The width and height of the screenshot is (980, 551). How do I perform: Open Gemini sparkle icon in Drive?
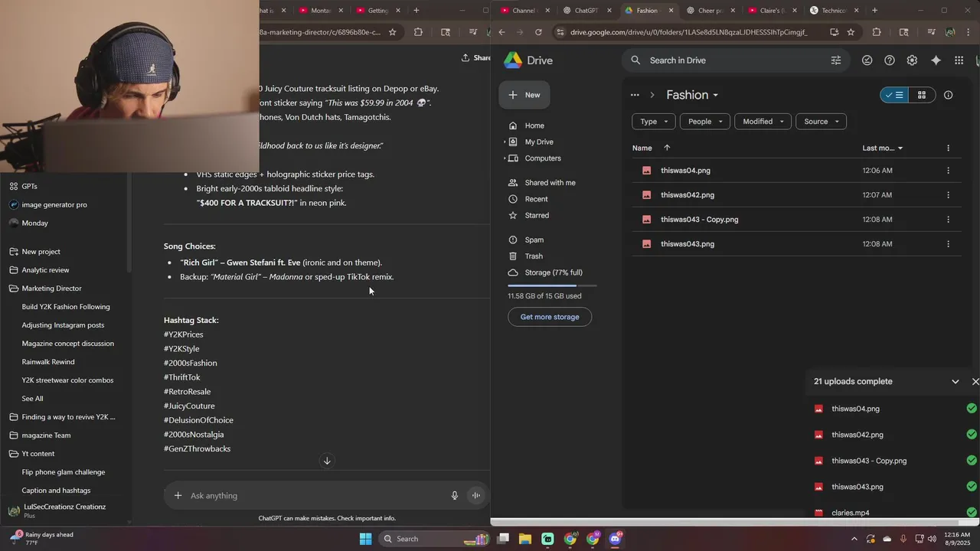(936, 60)
